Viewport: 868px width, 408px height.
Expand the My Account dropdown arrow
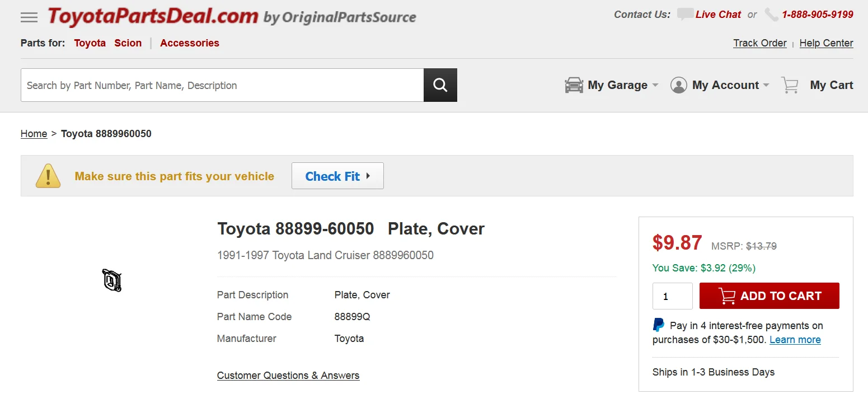coord(766,85)
